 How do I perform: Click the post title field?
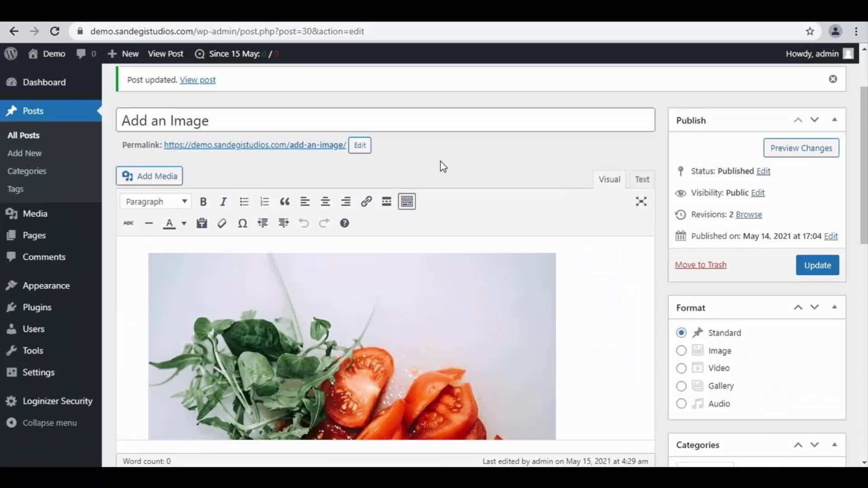[x=385, y=120]
